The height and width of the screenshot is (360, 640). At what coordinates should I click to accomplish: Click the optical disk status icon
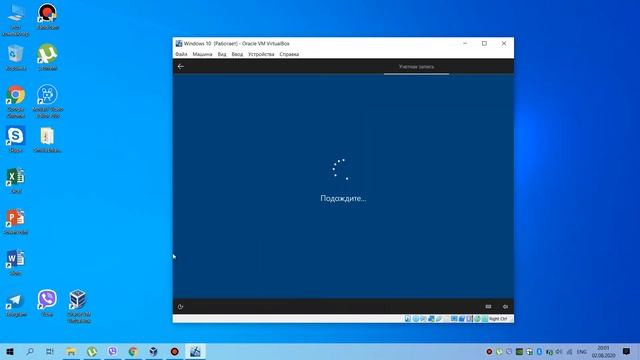[x=416, y=319]
